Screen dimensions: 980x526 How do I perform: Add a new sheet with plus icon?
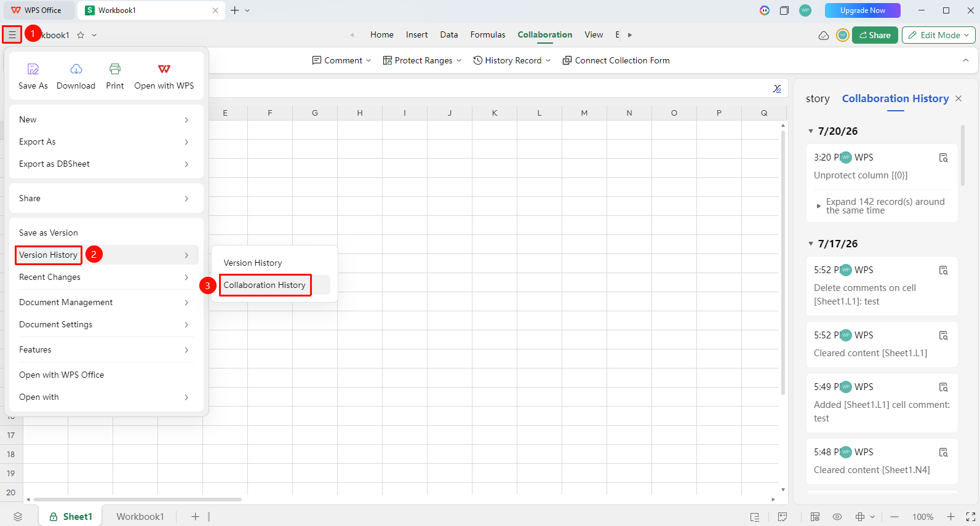[x=195, y=517]
